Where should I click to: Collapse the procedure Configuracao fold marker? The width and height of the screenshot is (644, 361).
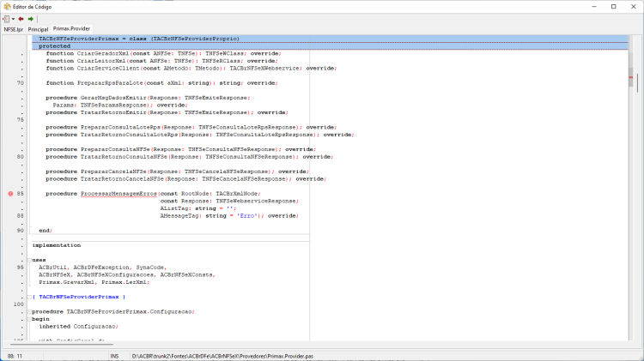(x=29, y=312)
